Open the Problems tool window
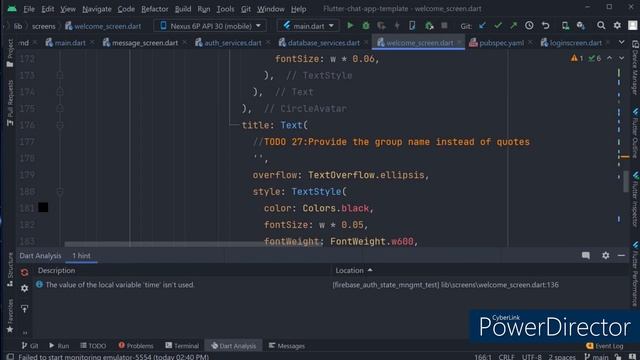640x360 pixels. [136, 346]
